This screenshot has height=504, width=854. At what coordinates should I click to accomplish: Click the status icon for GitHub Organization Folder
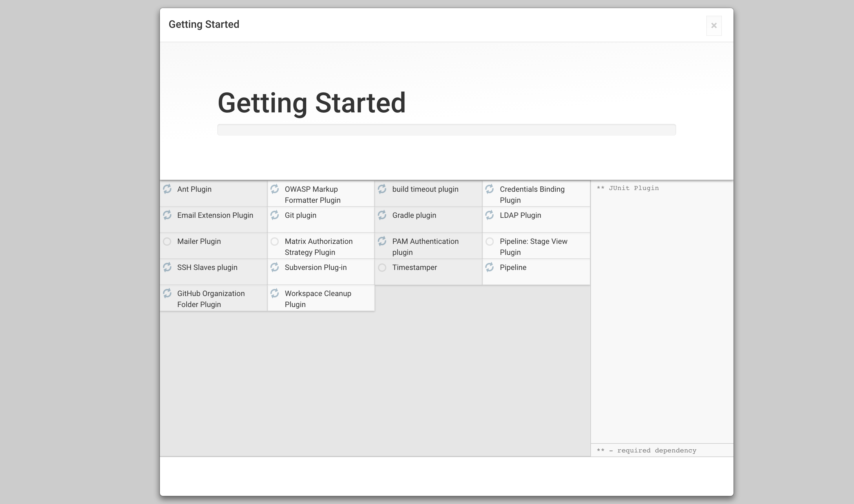[x=167, y=293]
